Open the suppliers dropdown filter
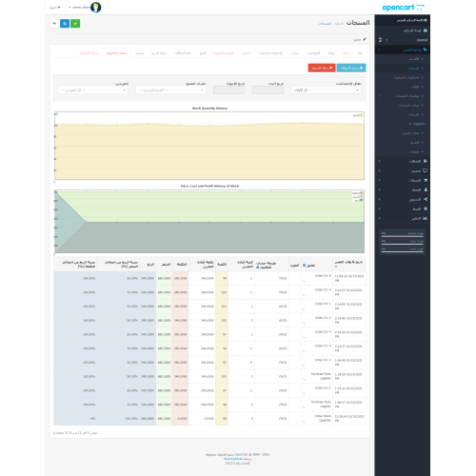476x476 pixels. [93, 90]
